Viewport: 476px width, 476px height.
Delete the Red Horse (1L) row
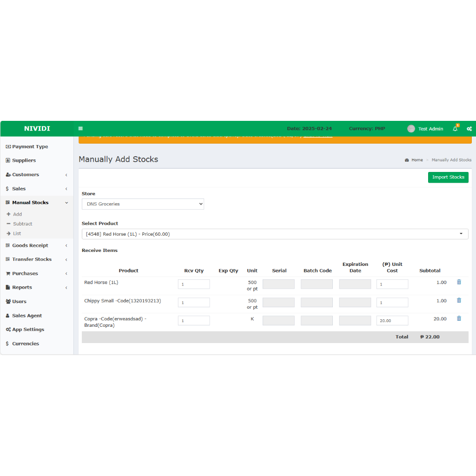pyautogui.click(x=459, y=282)
